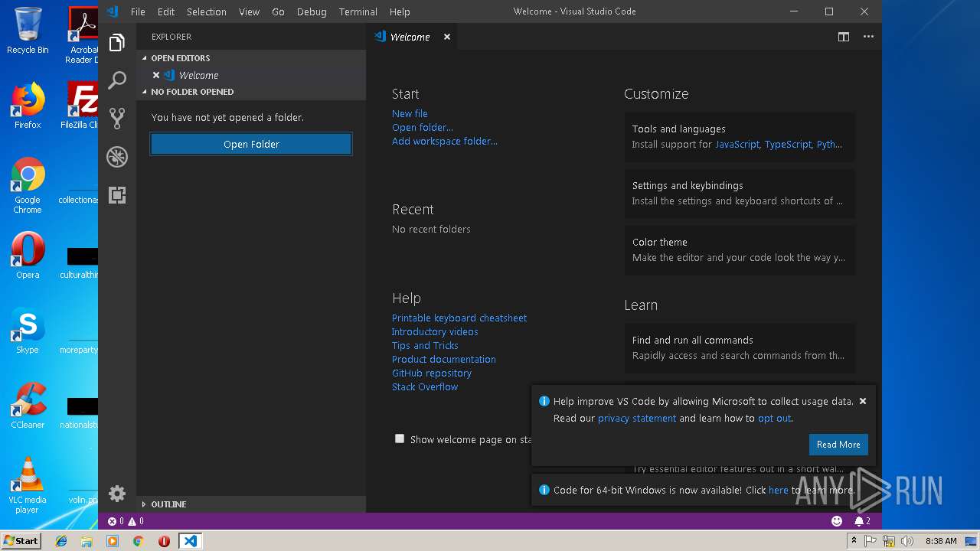This screenshot has width=980, height=551.
Task: Open Stack Overflow link
Action: (x=425, y=386)
